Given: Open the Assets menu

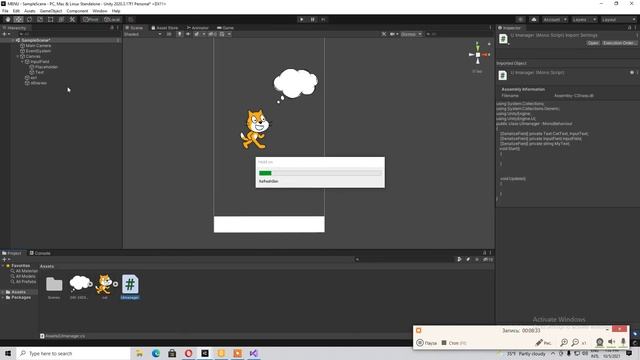Looking at the screenshot, I should pyautogui.click(x=30, y=11).
